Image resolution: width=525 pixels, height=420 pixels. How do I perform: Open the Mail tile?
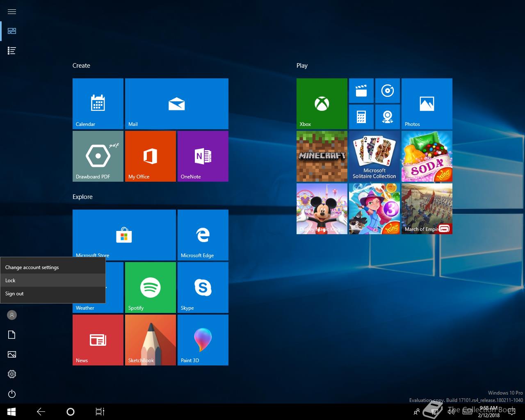point(177,104)
